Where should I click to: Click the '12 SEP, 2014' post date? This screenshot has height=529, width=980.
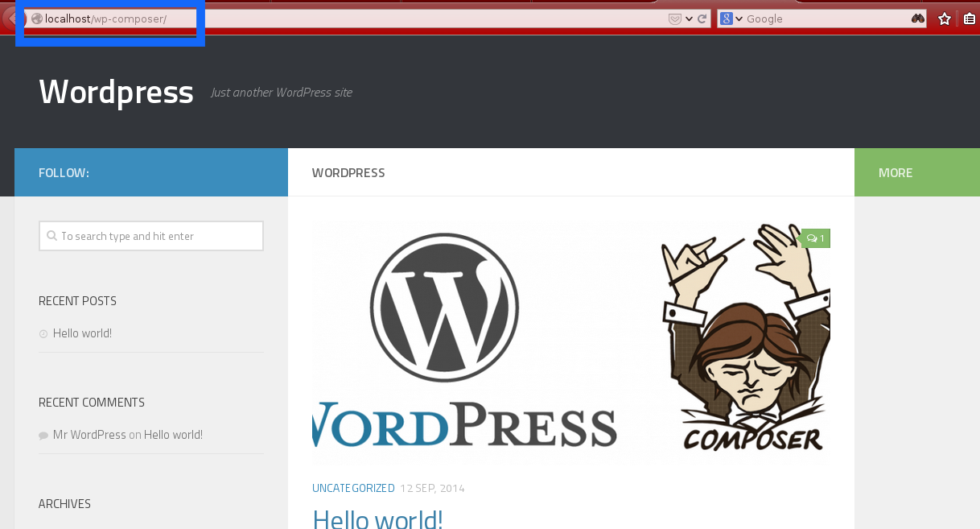click(432, 488)
